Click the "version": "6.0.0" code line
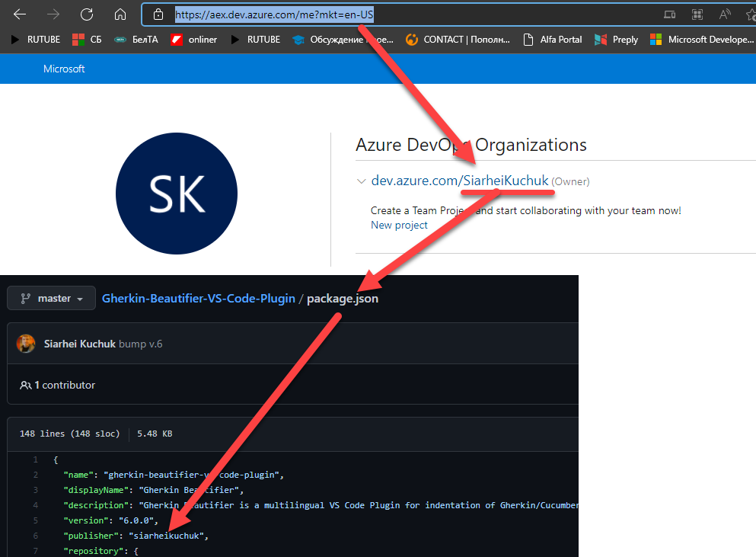The width and height of the screenshot is (756, 557). click(110, 520)
